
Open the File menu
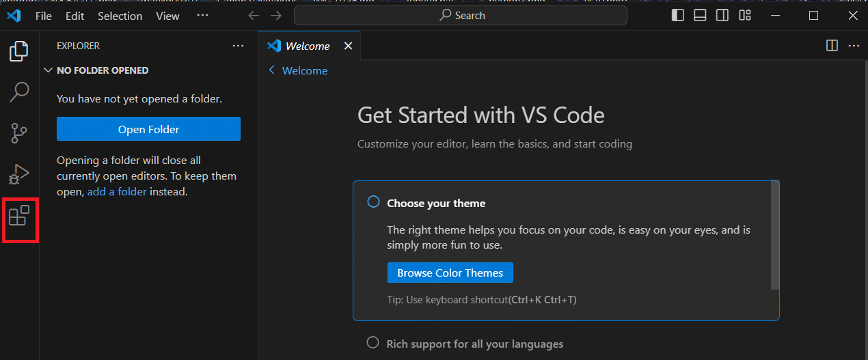point(44,16)
